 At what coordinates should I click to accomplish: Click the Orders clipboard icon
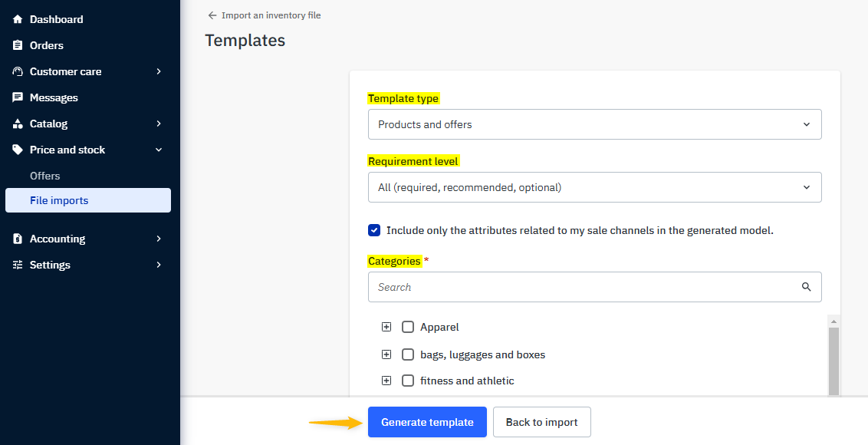(x=18, y=45)
